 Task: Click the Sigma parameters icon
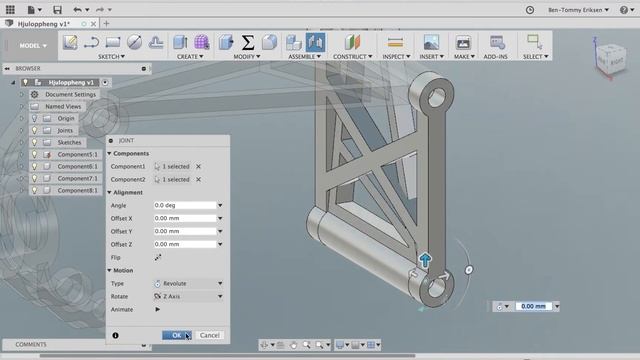[248, 42]
